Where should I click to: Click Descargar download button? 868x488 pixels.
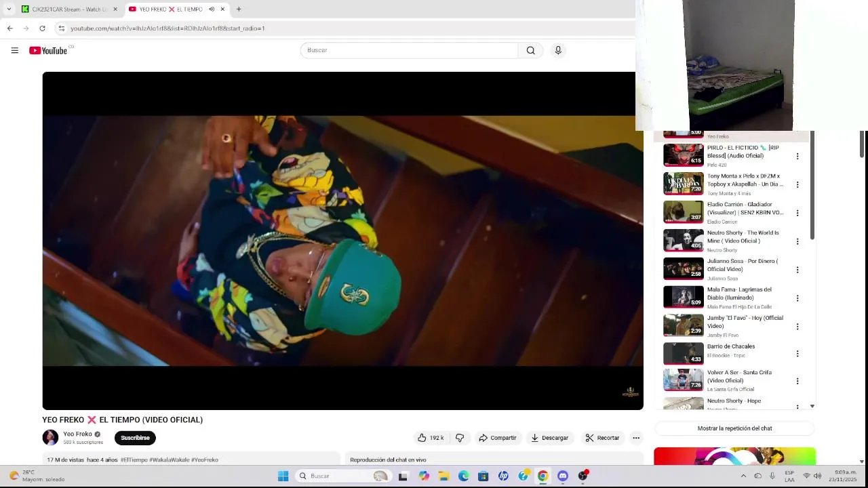point(550,438)
